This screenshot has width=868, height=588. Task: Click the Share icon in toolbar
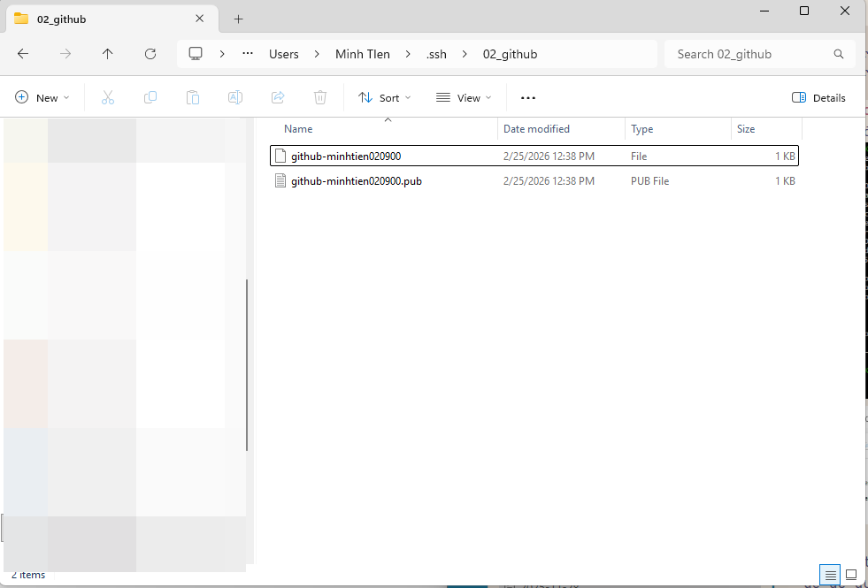[x=278, y=97]
